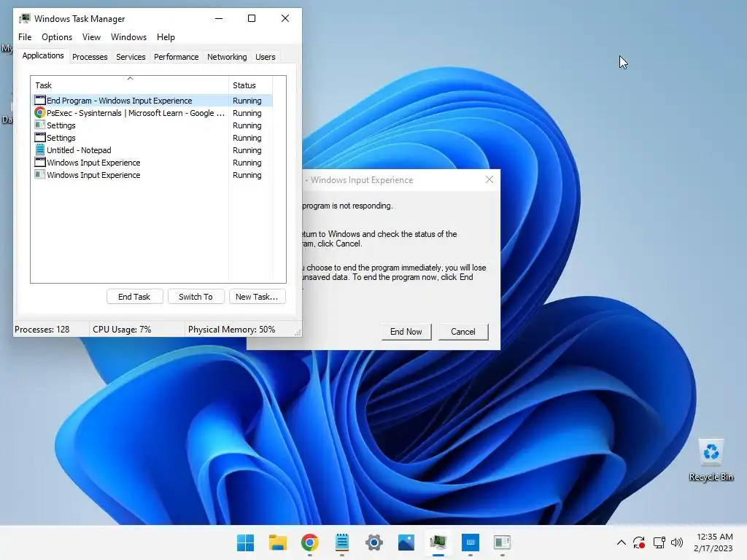Click Notepad icon in Untitled task row

point(40,150)
